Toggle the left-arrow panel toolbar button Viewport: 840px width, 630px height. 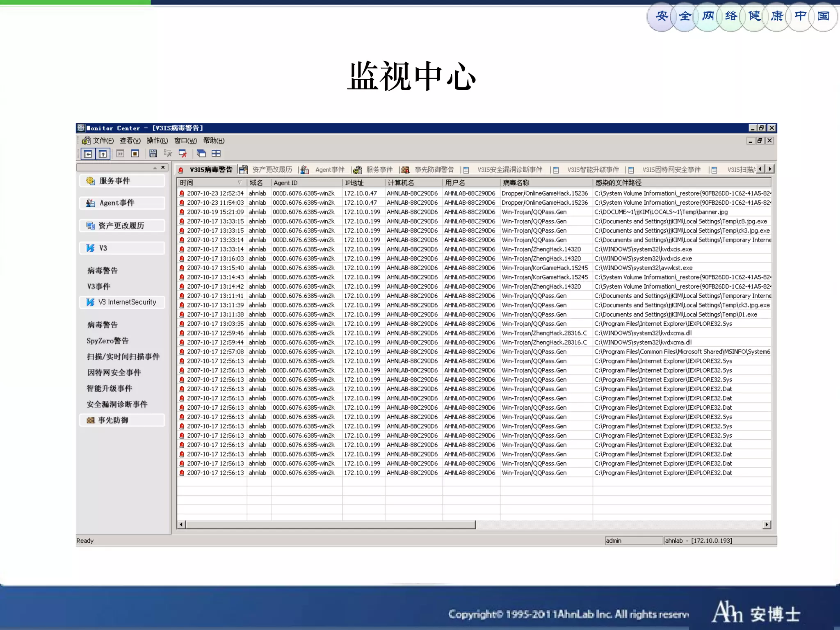point(88,154)
